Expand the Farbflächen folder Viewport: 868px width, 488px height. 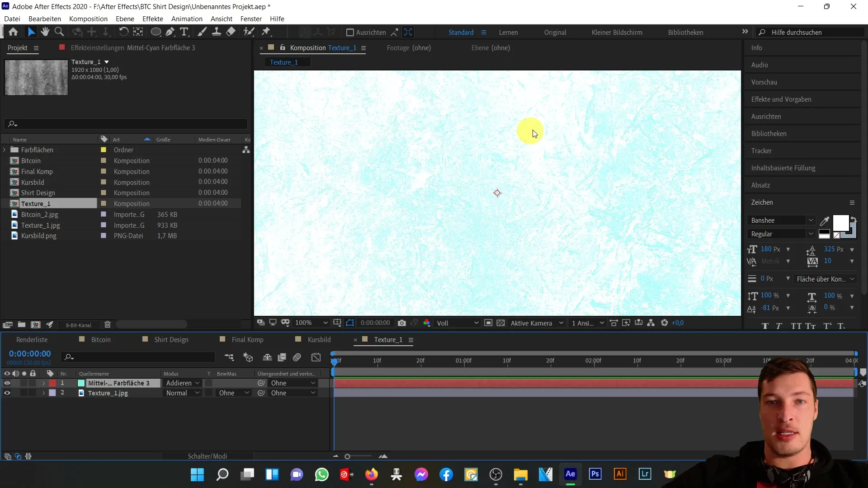5,150
